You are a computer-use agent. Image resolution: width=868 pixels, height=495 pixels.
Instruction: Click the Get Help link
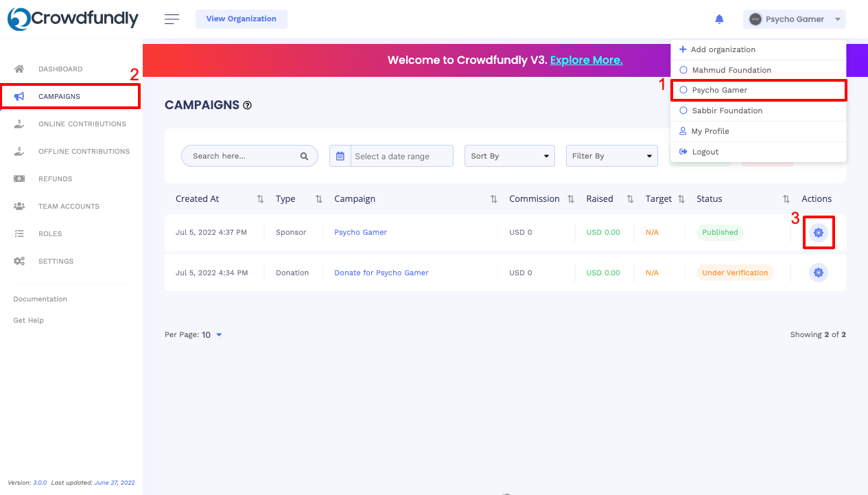[x=29, y=320]
